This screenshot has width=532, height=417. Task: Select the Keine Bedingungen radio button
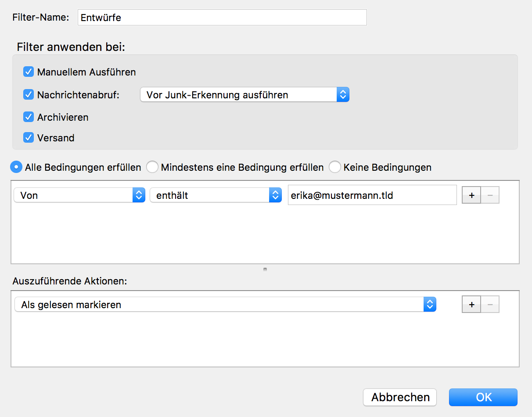point(335,167)
